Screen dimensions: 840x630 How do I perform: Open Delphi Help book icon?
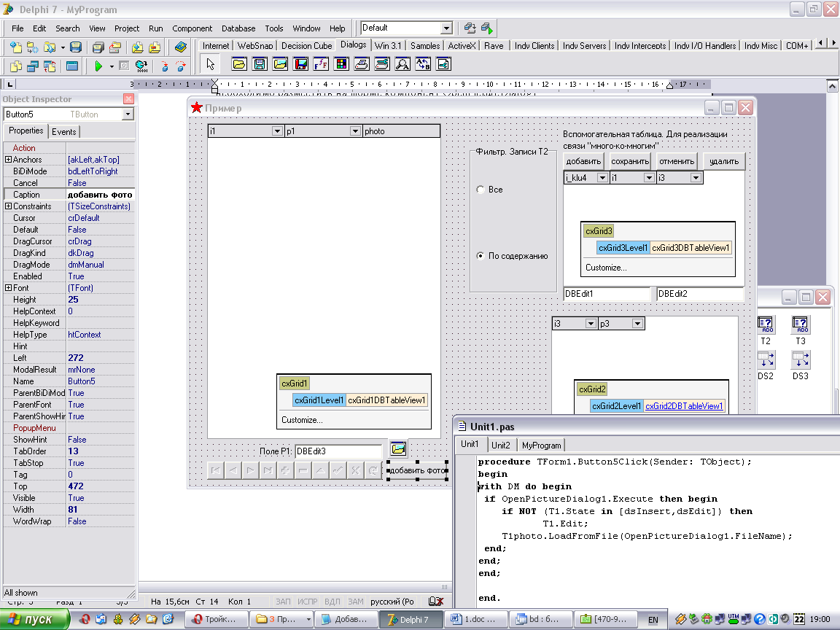coord(181,47)
